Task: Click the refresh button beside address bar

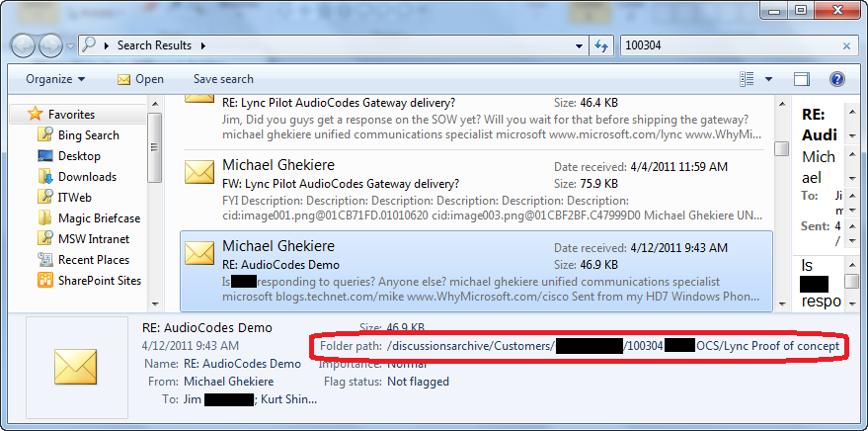Action: [600, 45]
